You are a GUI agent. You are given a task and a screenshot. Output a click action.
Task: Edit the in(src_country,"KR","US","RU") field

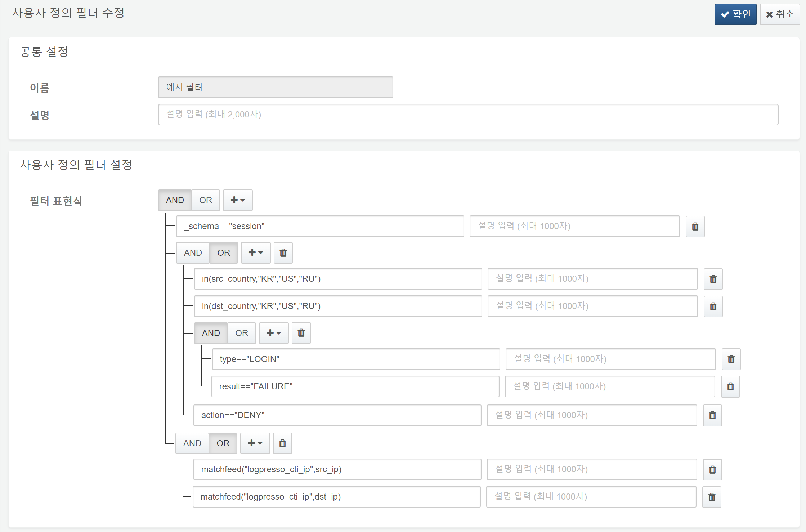coord(338,279)
